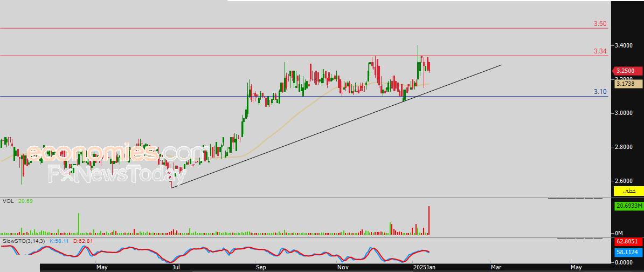Click the green 20.6933M volume tag
Image resolution: width=644 pixels, height=272 pixels.
(628, 207)
